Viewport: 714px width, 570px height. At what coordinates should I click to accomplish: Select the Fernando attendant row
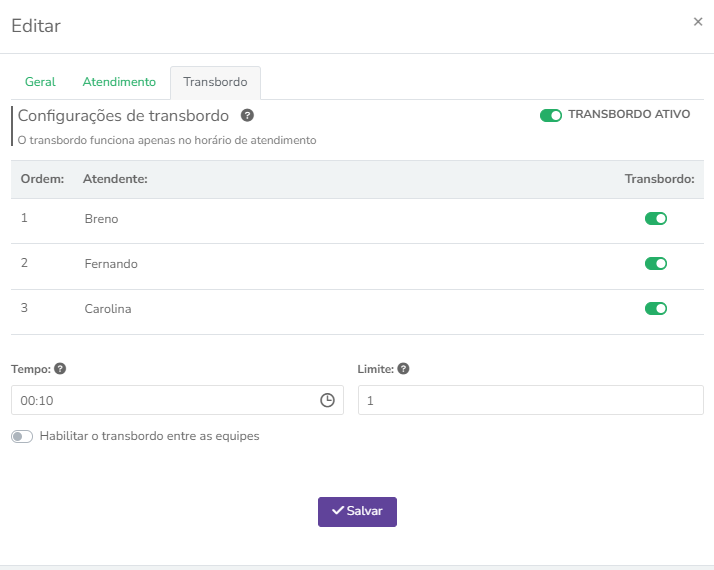tap(111, 264)
